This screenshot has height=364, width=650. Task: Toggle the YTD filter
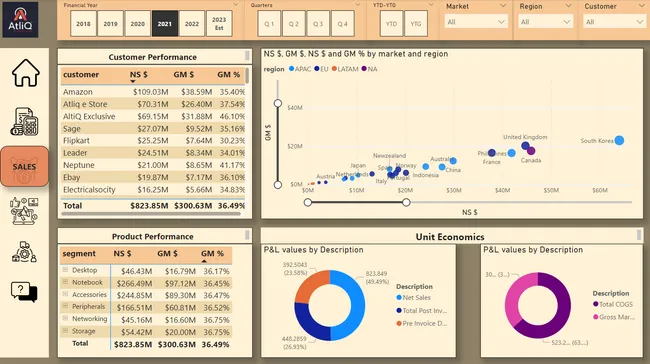pyautogui.click(x=391, y=24)
